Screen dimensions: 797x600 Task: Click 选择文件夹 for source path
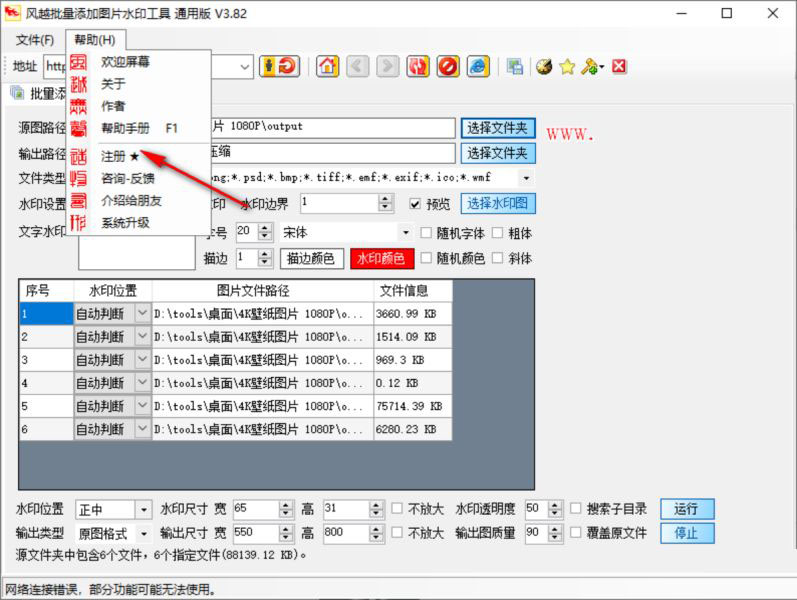click(x=498, y=128)
